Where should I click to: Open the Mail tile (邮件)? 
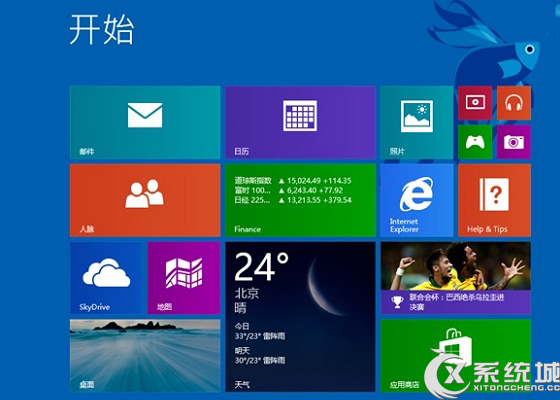tap(145, 122)
